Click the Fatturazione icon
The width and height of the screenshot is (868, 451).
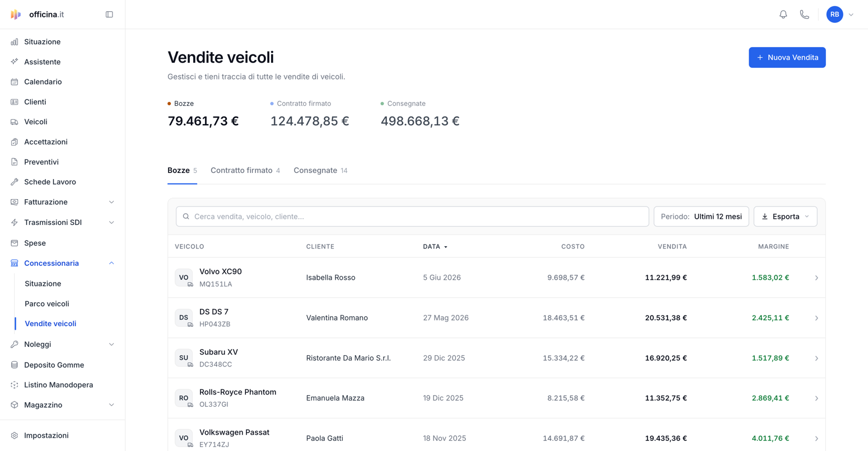[x=15, y=202]
